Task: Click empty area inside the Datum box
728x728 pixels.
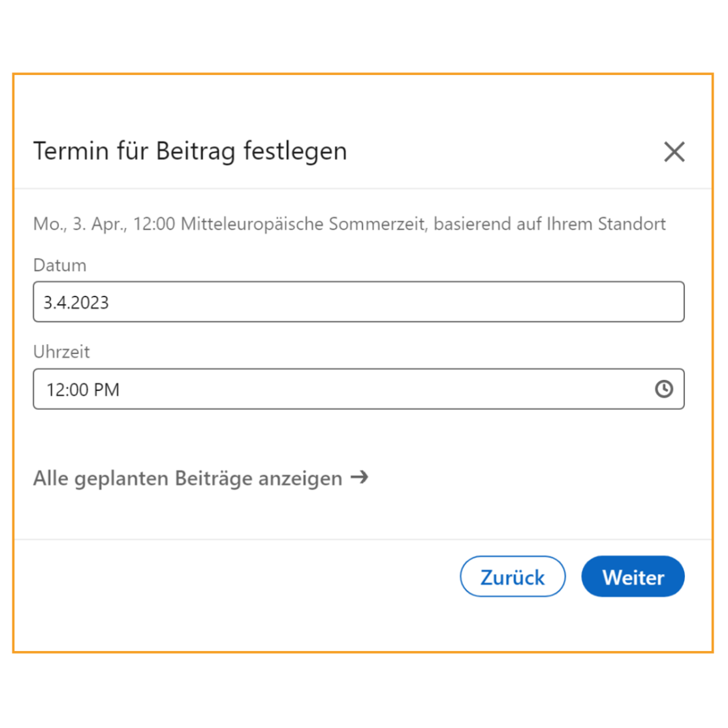Action: coord(394,302)
